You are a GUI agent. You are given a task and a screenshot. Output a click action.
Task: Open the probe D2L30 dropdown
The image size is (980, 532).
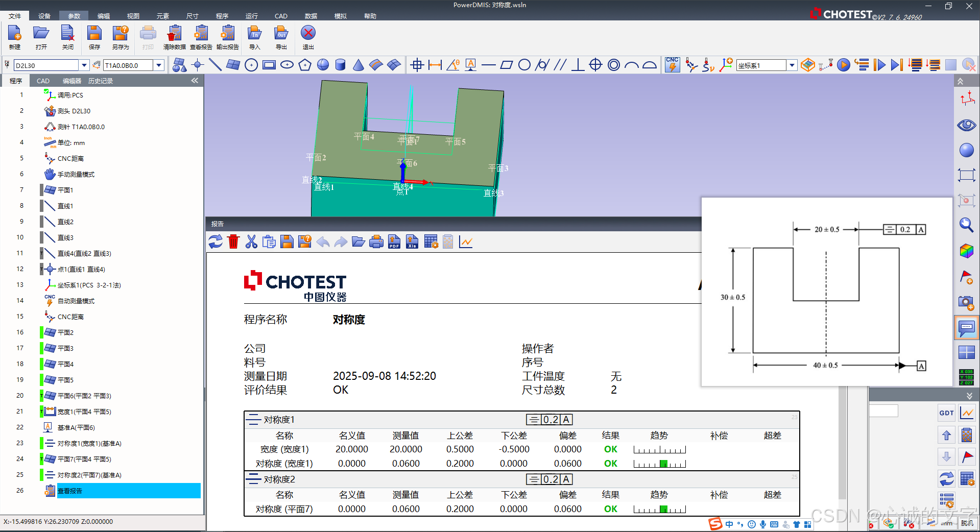pyautogui.click(x=84, y=65)
